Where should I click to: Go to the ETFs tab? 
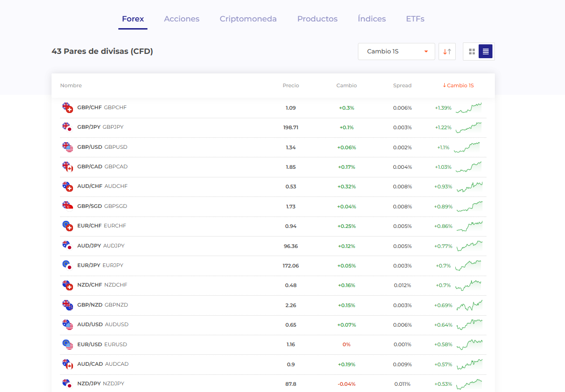(415, 19)
